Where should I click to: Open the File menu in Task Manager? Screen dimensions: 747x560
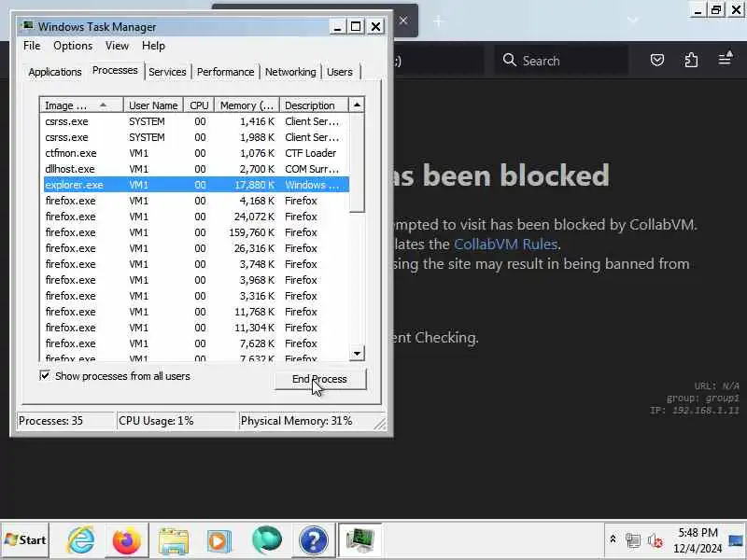point(32,46)
